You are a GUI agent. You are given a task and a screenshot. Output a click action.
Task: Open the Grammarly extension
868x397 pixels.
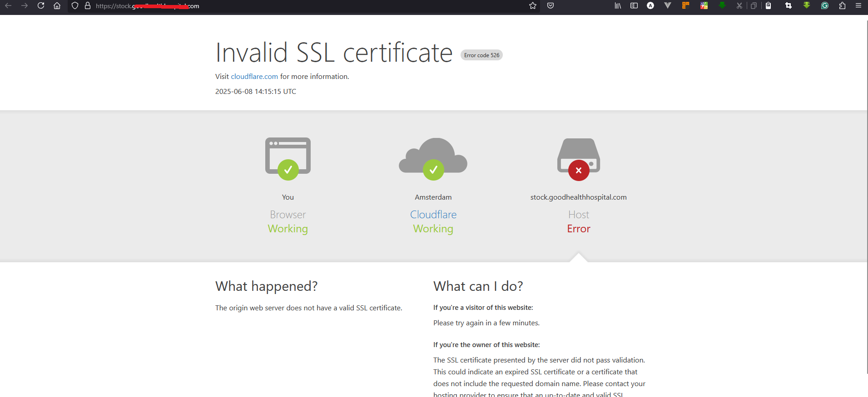tap(825, 6)
